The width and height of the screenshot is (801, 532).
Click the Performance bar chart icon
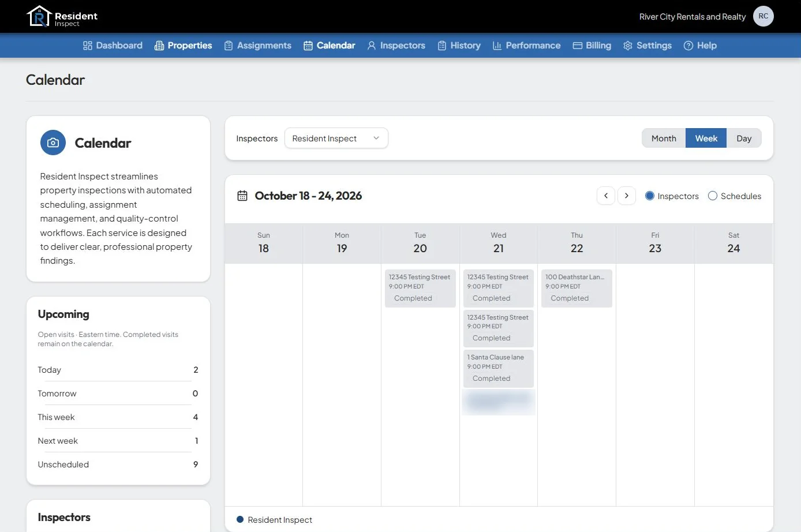tap(497, 46)
